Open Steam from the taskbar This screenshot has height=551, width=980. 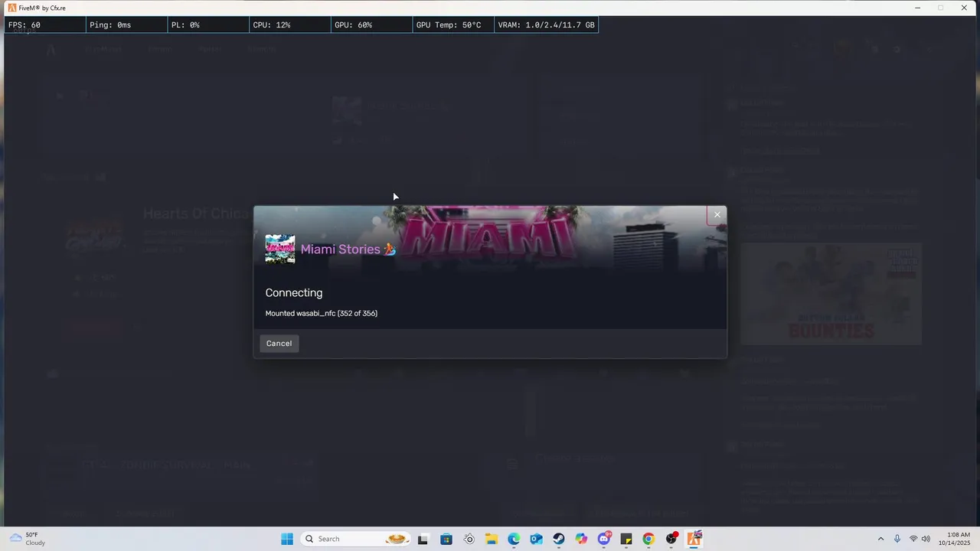559,539
